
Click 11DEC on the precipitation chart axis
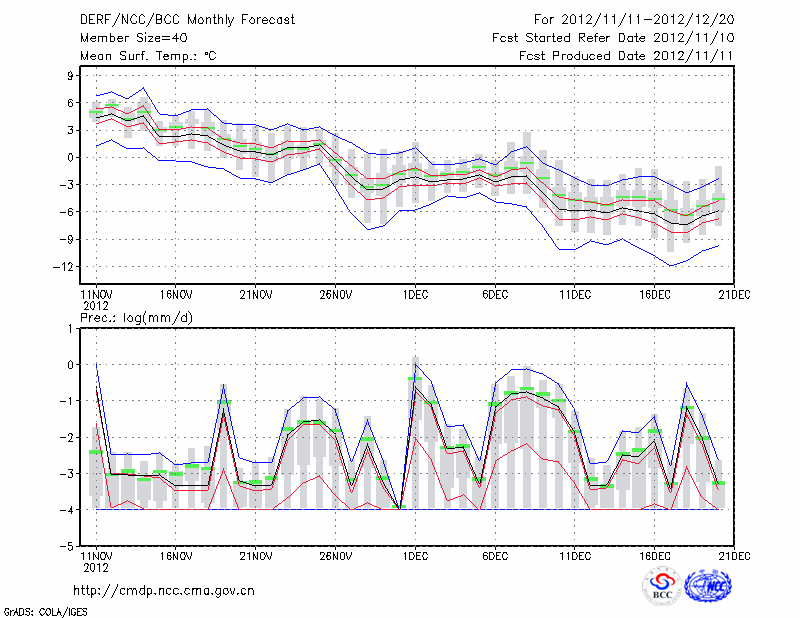(575, 555)
